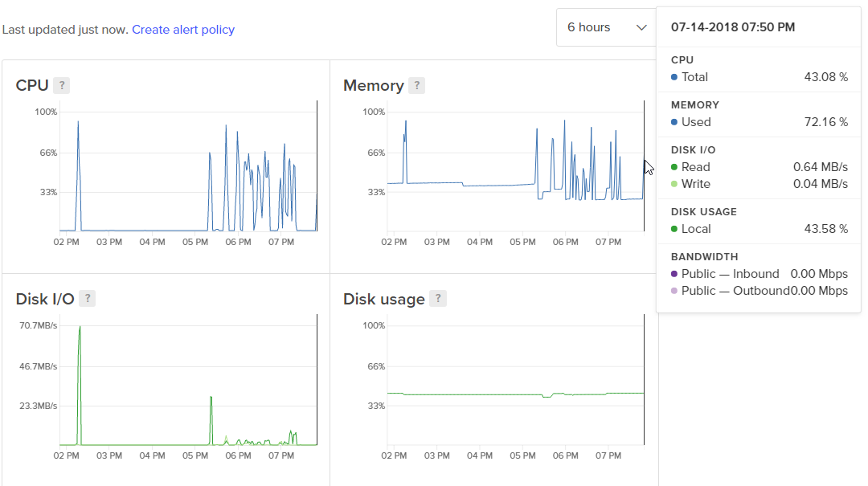Expand the 6 hours time range dropdown
The image size is (868, 486).
coord(606,27)
